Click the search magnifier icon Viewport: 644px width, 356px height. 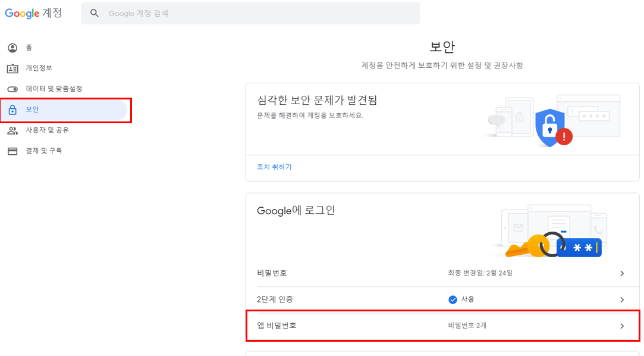(x=95, y=13)
